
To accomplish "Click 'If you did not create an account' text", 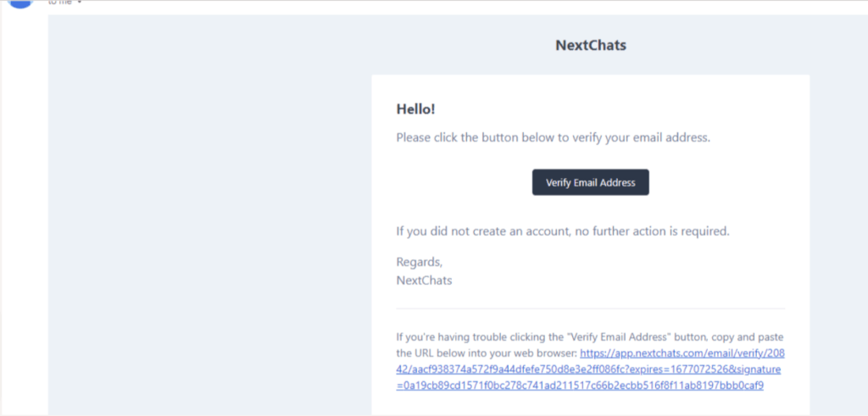I will pyautogui.click(x=563, y=231).
